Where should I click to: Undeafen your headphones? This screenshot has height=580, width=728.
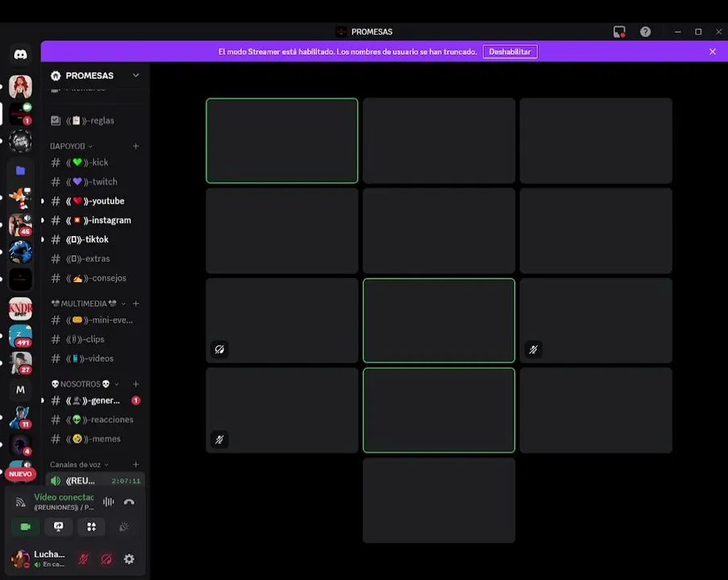(106, 559)
